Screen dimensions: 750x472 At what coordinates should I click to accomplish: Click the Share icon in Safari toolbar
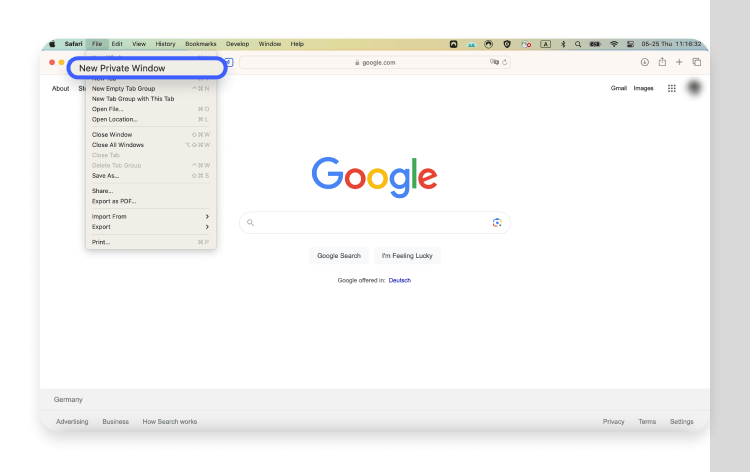point(662,62)
